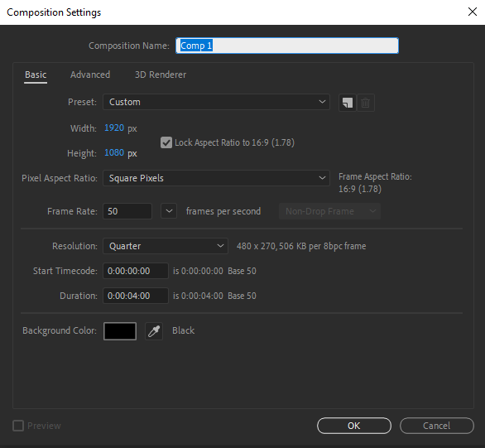Switch to the Advanced tab
Screen dimensions: 485x448
click(x=90, y=75)
